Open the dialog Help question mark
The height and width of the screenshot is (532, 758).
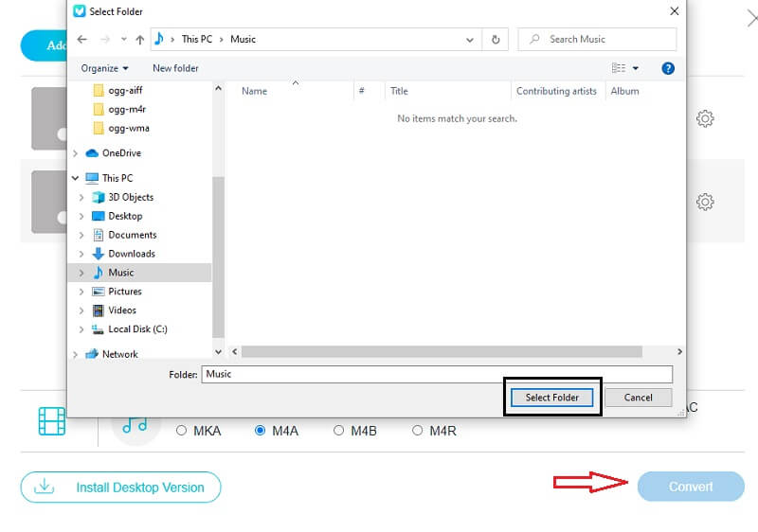[x=668, y=68]
